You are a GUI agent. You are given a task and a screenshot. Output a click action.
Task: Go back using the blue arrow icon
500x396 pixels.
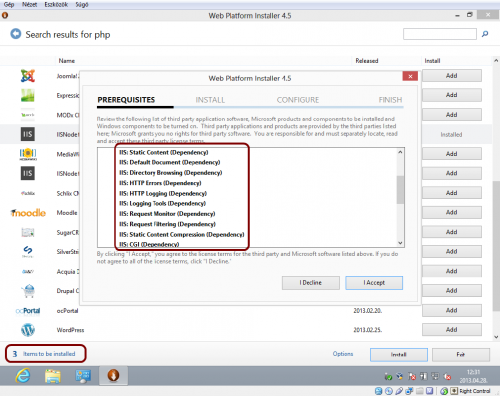(x=15, y=34)
